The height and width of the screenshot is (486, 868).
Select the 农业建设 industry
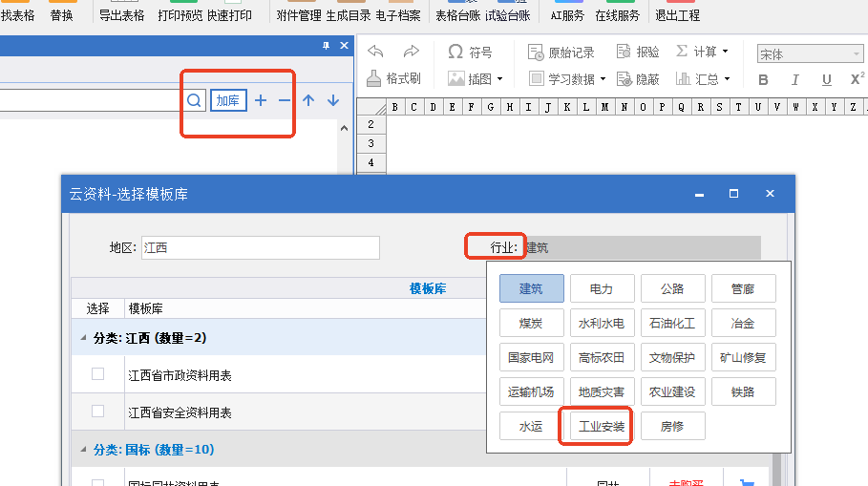[x=672, y=391]
